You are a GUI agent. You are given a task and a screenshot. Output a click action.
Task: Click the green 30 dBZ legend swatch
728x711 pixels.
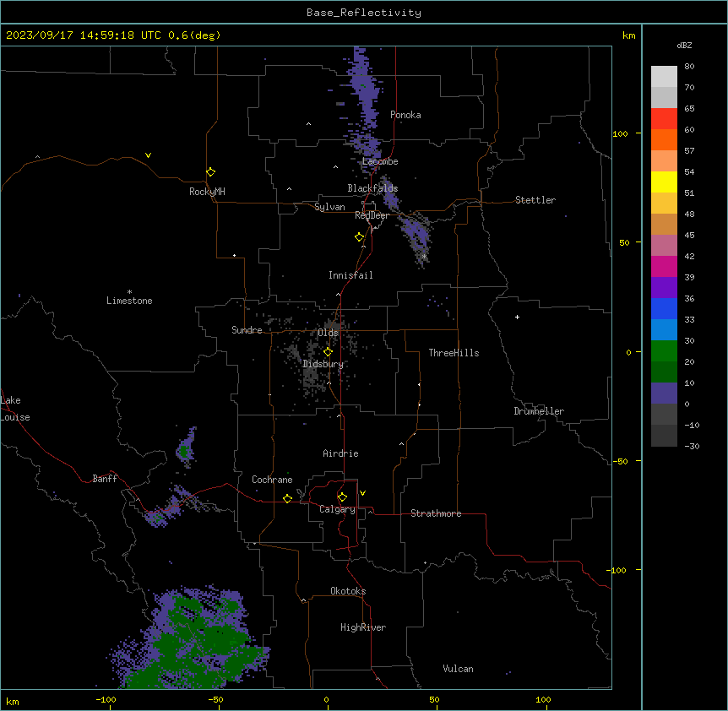664,351
